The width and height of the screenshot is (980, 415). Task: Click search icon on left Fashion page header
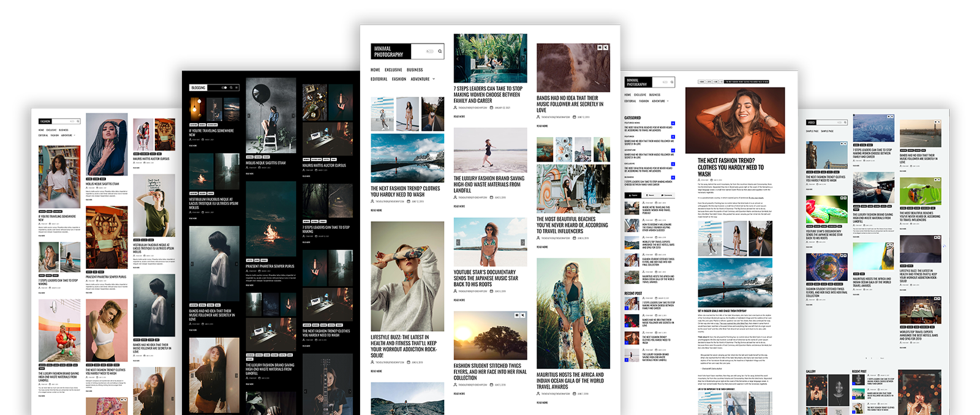[x=78, y=121]
